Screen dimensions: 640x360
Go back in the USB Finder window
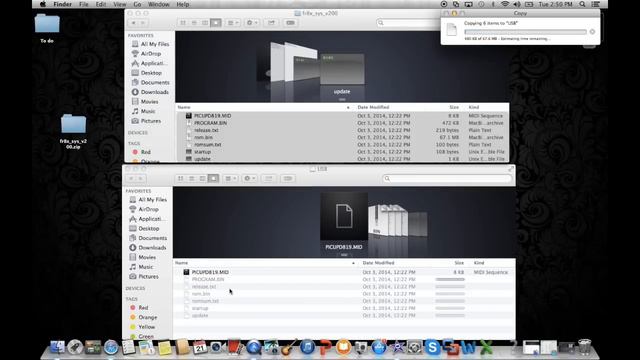pos(131,178)
